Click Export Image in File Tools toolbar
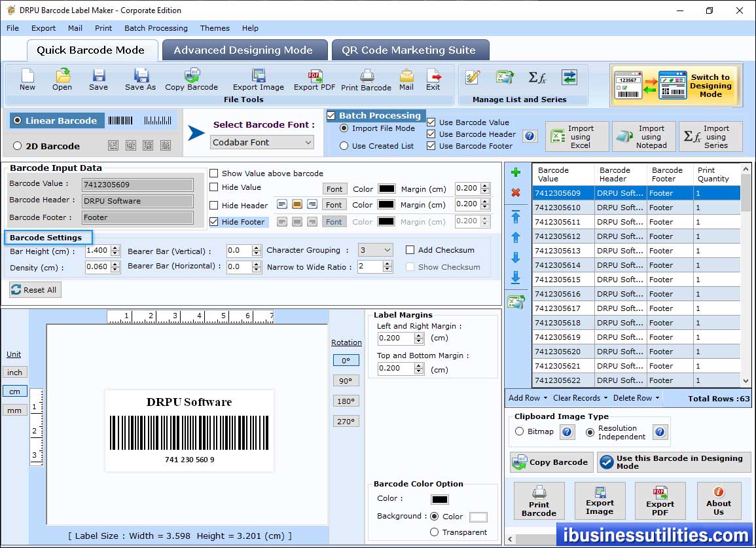This screenshot has width=756, height=548. point(259,80)
